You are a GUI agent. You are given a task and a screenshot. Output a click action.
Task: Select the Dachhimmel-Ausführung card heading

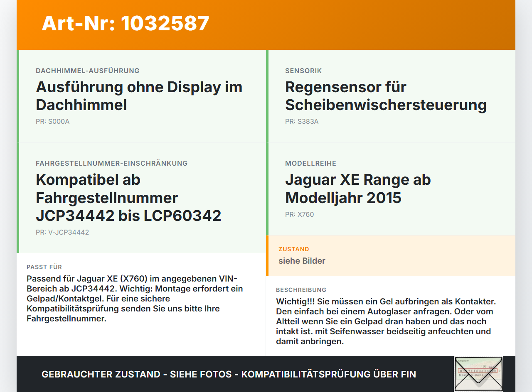[139, 96]
